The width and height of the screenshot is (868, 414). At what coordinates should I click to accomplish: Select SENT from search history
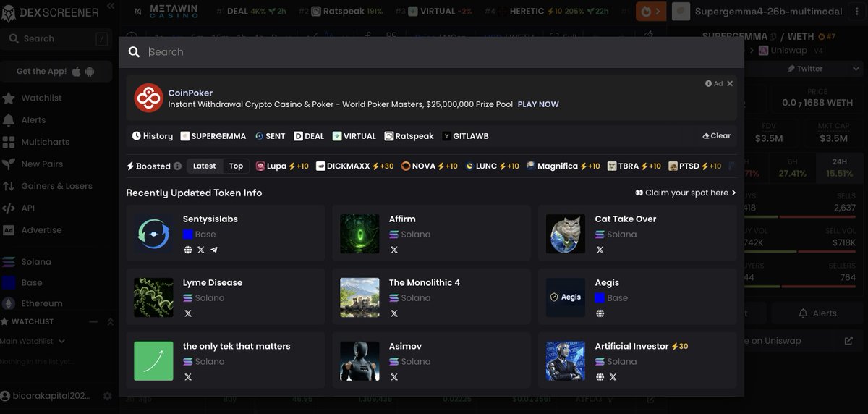271,136
